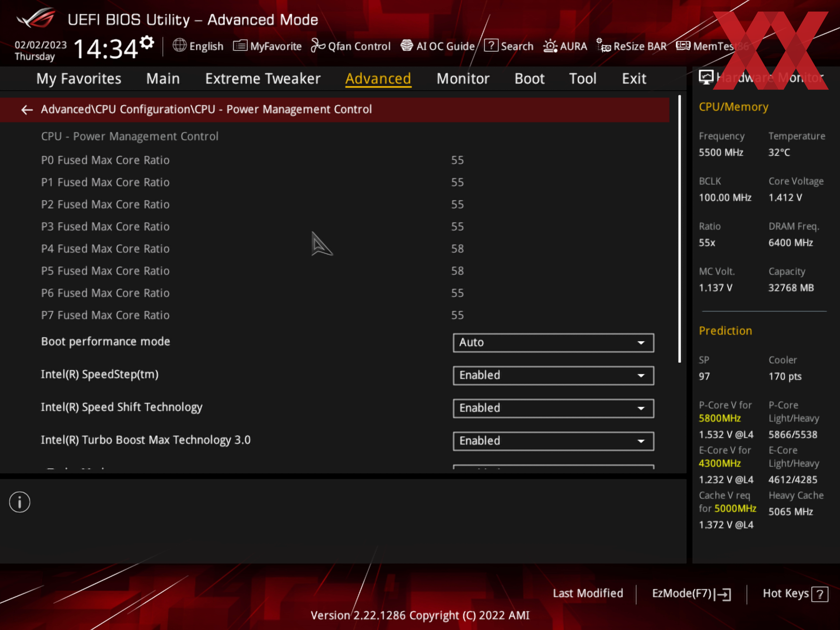Click the 1.412 V core voltage value
The image size is (840, 630).
pyautogui.click(x=785, y=198)
